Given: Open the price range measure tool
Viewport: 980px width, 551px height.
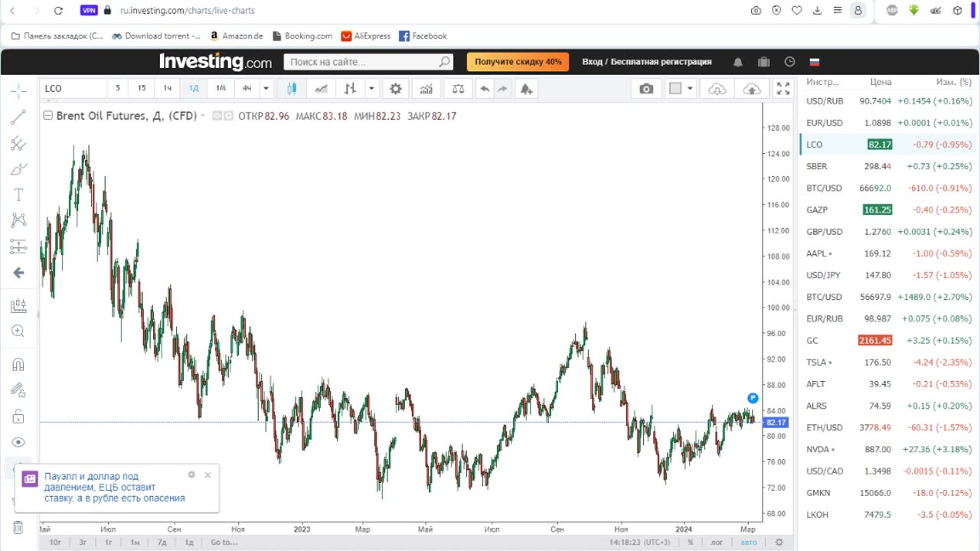Looking at the screenshot, I should pos(18,306).
